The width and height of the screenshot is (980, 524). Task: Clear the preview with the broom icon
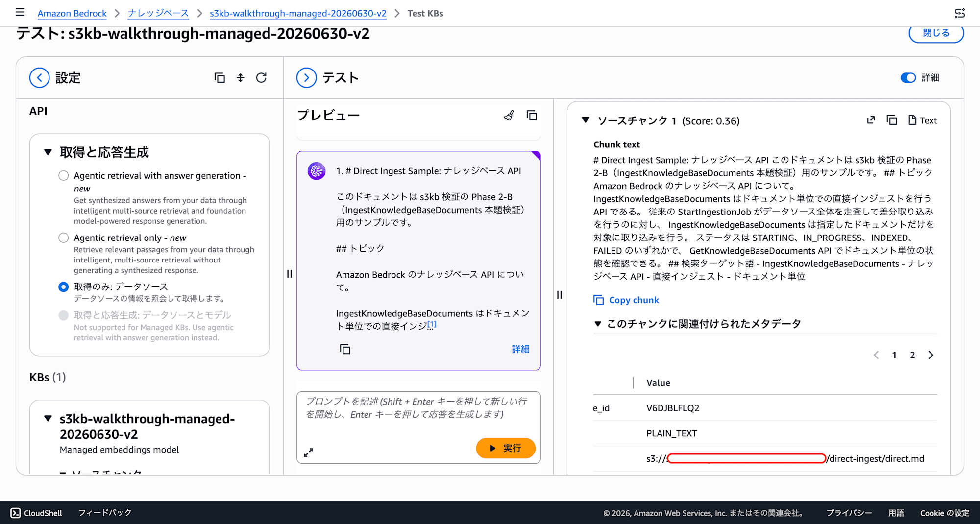click(509, 116)
